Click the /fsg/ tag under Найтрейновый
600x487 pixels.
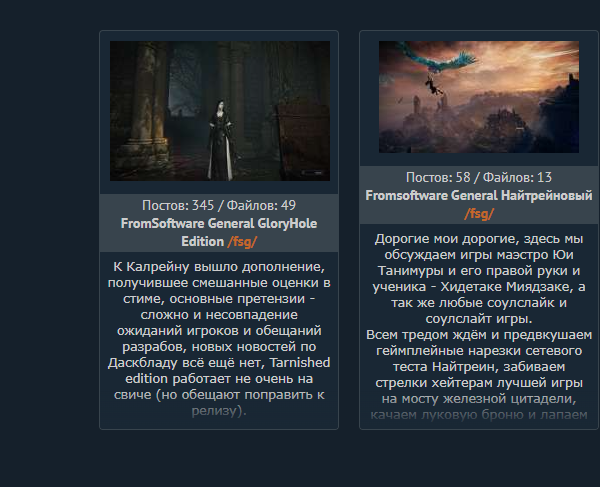(x=479, y=213)
